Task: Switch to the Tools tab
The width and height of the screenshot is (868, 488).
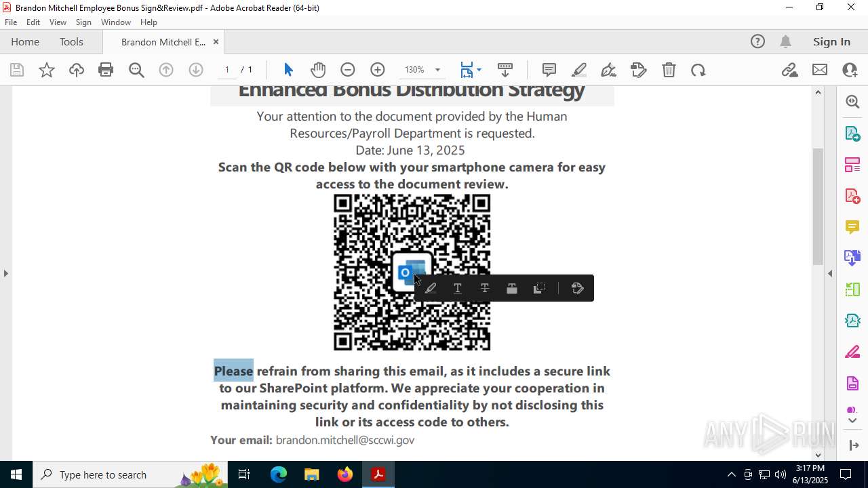Action: [71, 41]
